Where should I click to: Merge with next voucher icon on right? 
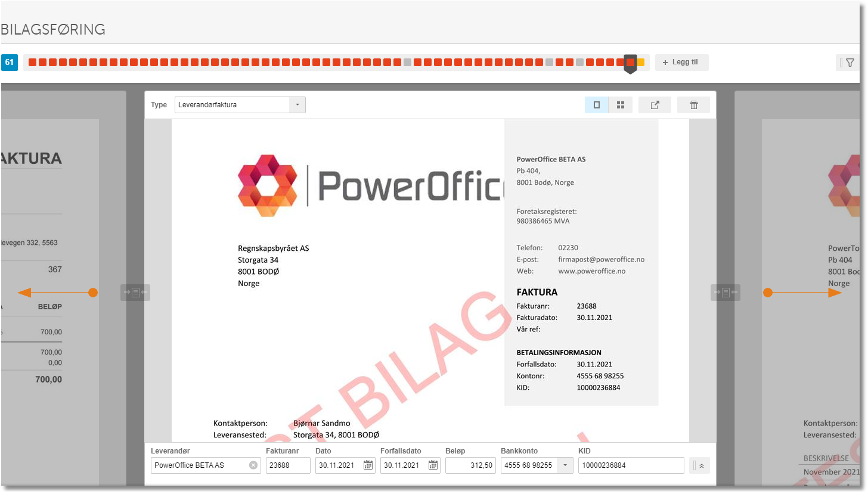(726, 293)
